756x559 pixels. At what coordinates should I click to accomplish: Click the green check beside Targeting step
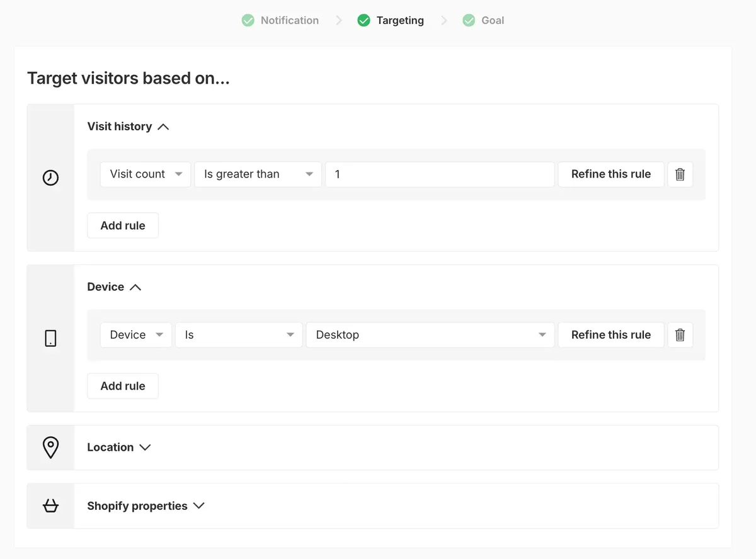click(364, 20)
